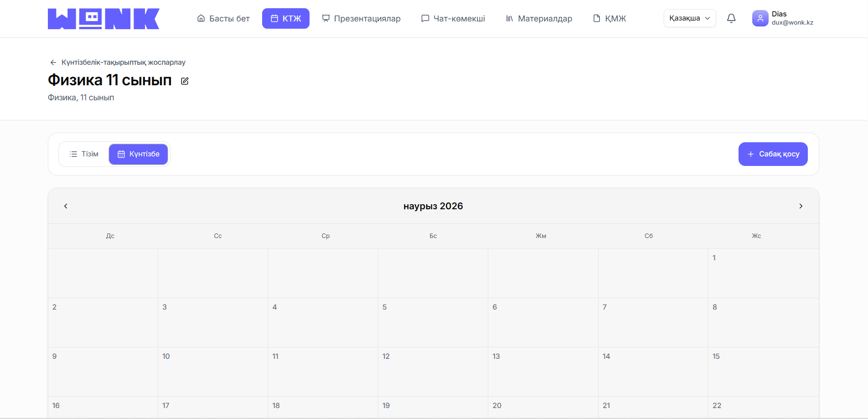Open the Қазақша language dropdown
The height and width of the screenshot is (419, 868).
coord(689,18)
